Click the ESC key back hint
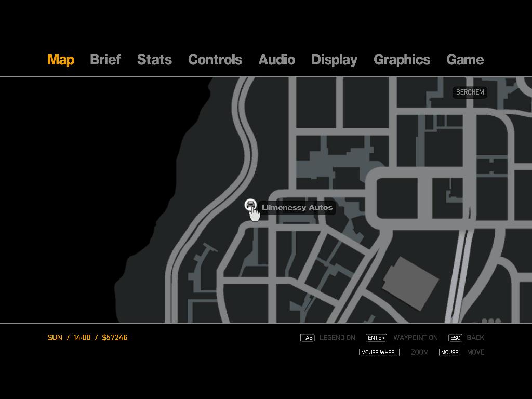Viewport: 532px width, 399px height. (x=455, y=338)
